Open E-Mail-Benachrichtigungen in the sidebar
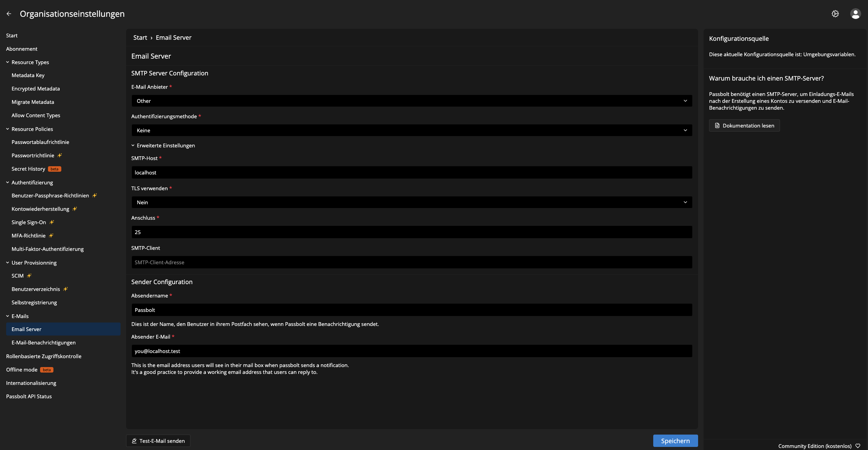The width and height of the screenshot is (868, 450). [44, 342]
